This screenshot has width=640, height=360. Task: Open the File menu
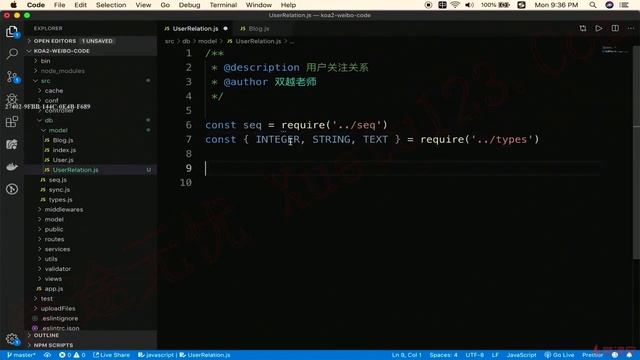click(x=60, y=5)
